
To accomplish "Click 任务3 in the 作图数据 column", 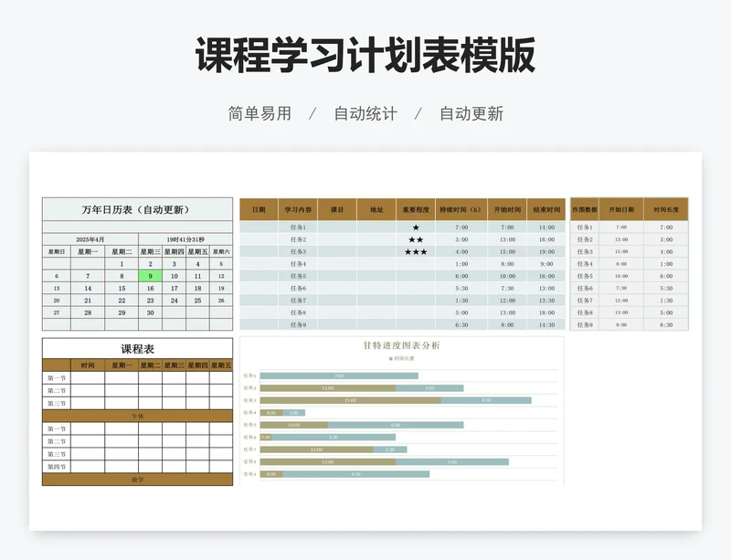I will [585, 252].
